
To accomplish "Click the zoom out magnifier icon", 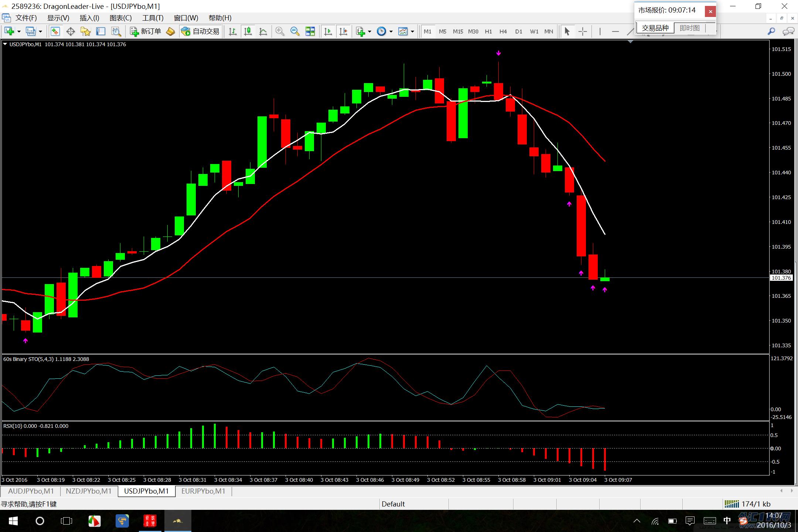I will pyautogui.click(x=295, y=31).
